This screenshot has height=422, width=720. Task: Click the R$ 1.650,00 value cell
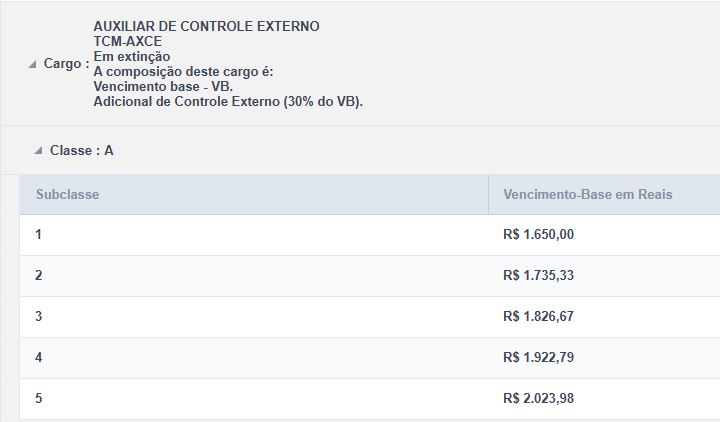tap(539, 234)
